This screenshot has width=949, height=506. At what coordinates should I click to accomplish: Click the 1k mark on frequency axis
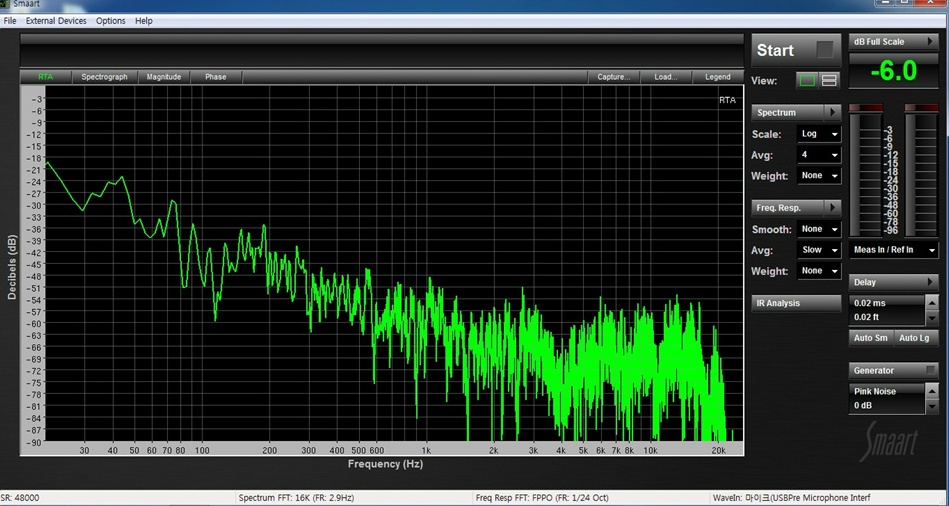426,450
